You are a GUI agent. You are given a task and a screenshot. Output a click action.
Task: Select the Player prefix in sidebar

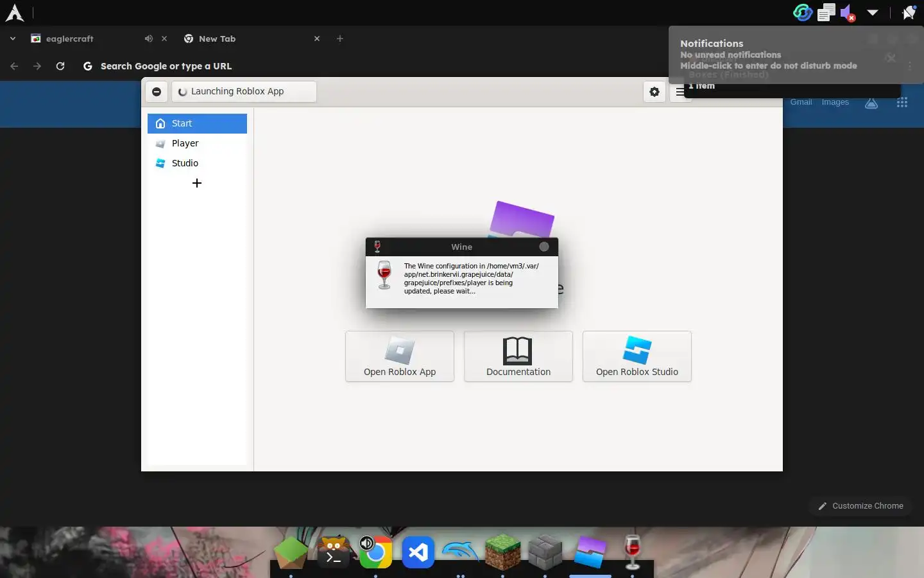197,143
